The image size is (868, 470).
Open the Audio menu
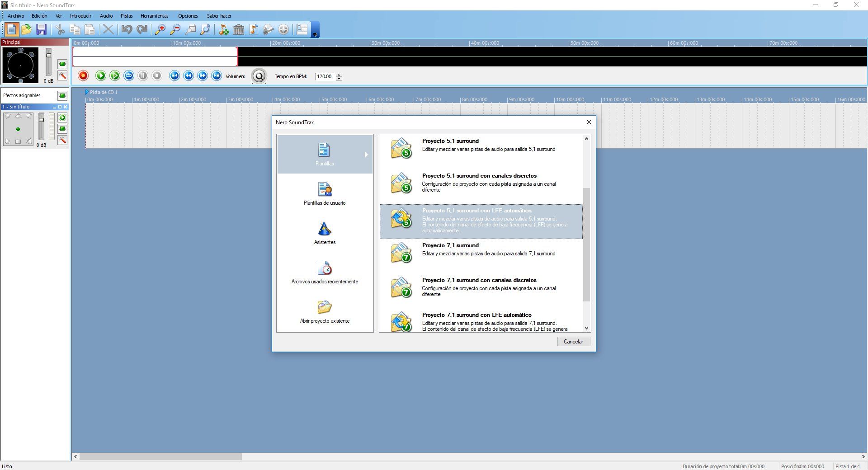(x=106, y=16)
